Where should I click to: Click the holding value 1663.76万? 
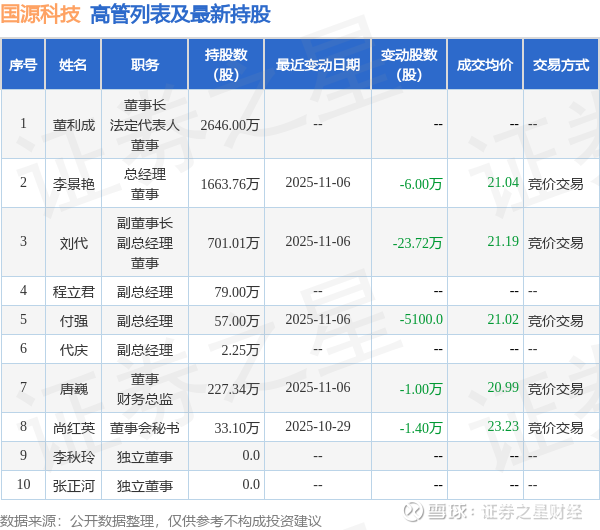click(230, 184)
